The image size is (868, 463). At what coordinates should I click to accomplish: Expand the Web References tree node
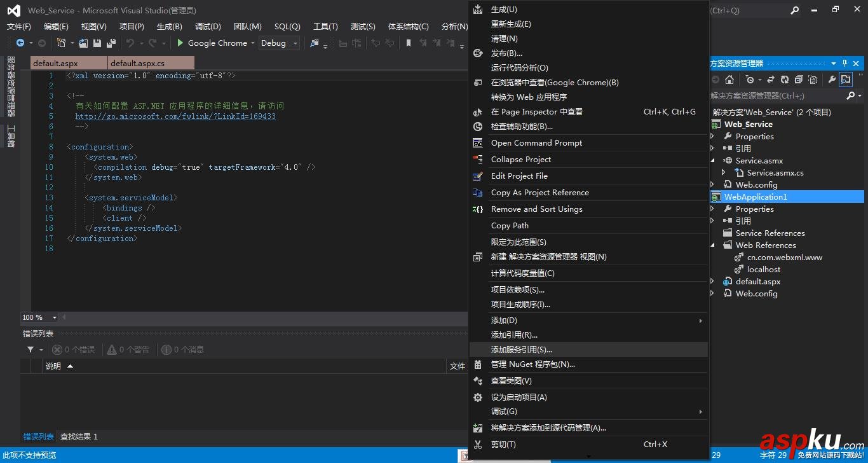pyautogui.click(x=714, y=245)
